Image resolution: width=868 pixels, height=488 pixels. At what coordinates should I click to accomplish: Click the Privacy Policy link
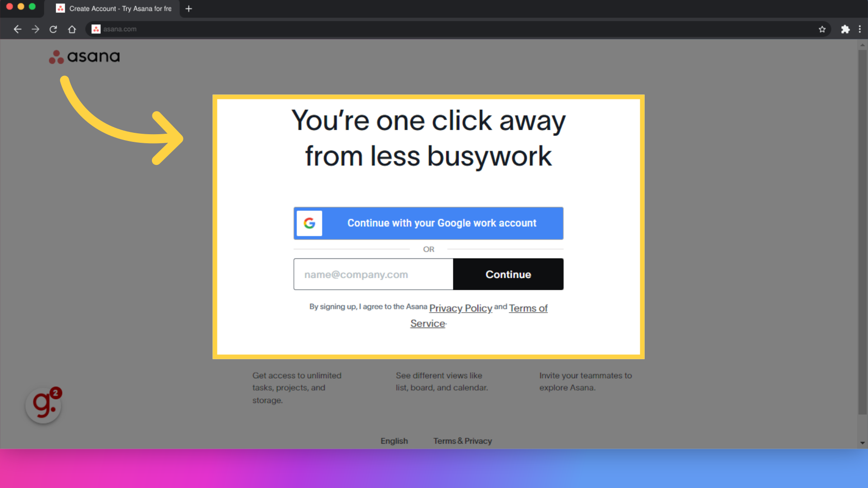(461, 308)
